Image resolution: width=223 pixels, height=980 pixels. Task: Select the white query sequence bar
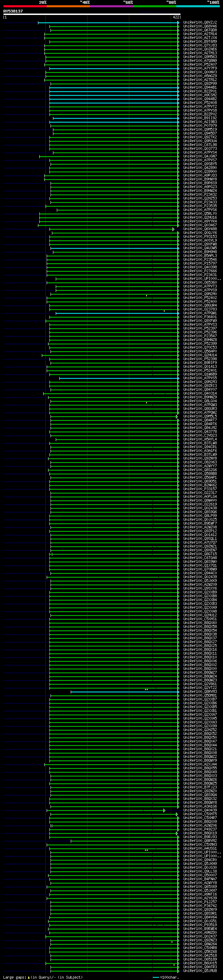pos(92,15)
